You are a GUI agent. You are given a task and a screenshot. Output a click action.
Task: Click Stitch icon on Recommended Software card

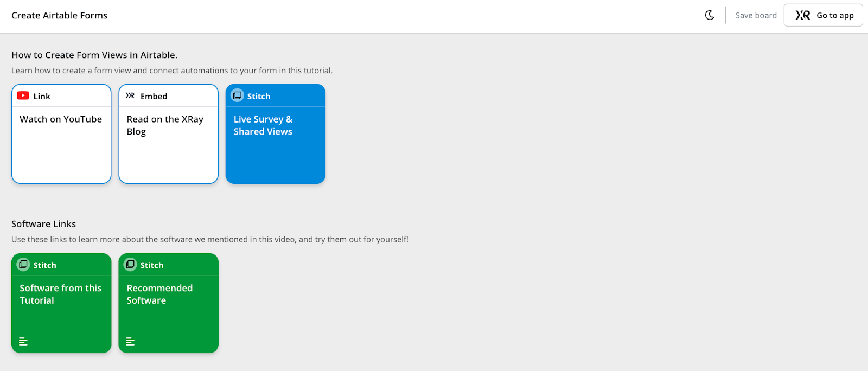coord(130,265)
